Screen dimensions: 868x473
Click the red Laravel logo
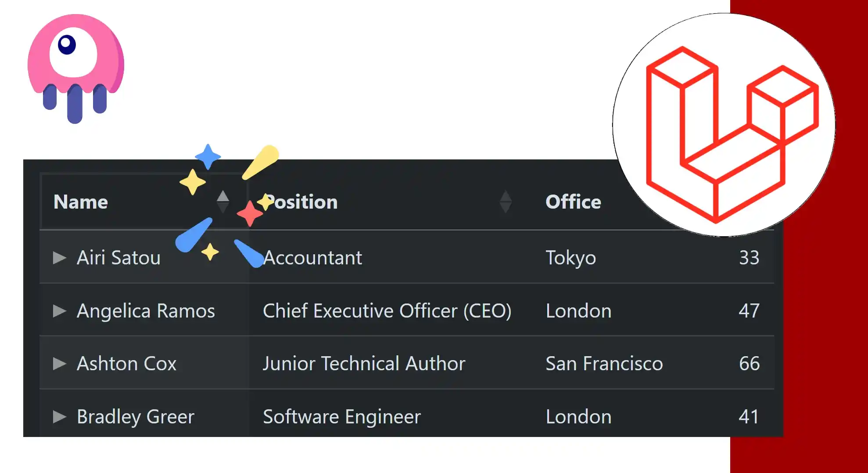[732, 135]
